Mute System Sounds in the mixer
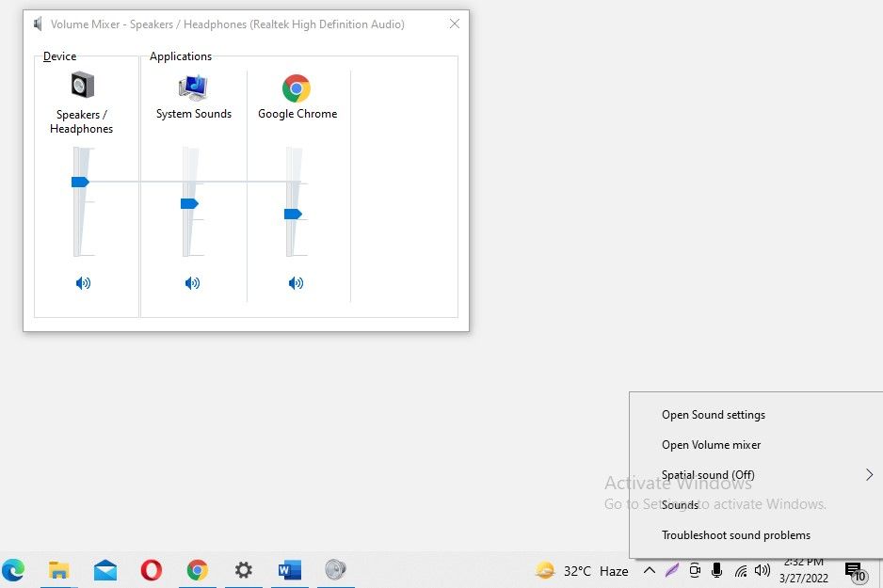 [192, 283]
